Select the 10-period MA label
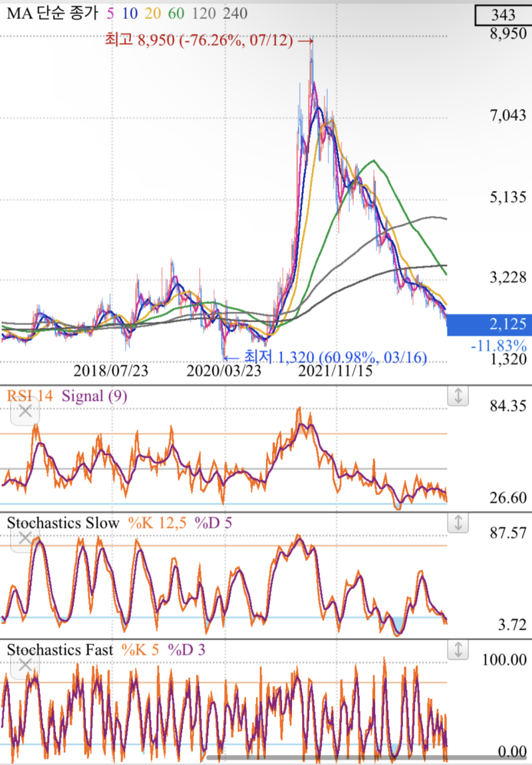 pos(130,13)
